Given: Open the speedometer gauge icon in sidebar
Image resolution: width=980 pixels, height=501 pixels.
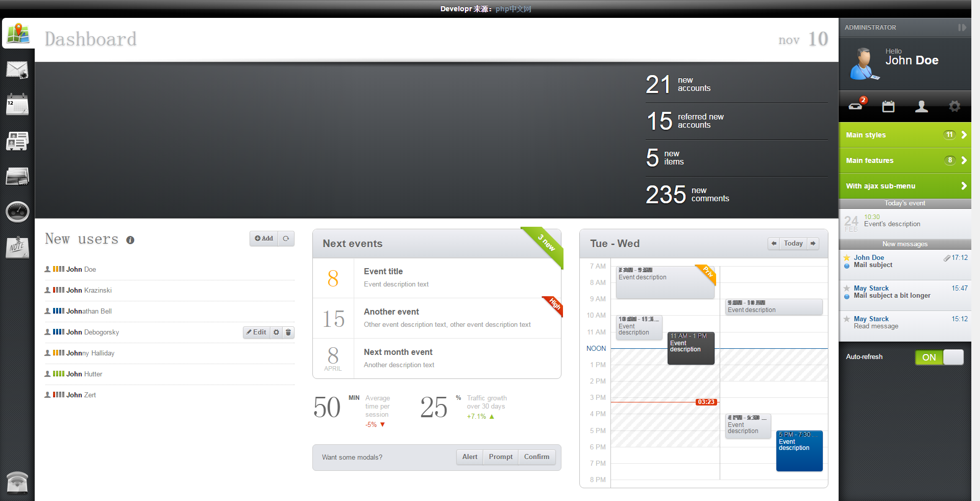Looking at the screenshot, I should point(17,211).
